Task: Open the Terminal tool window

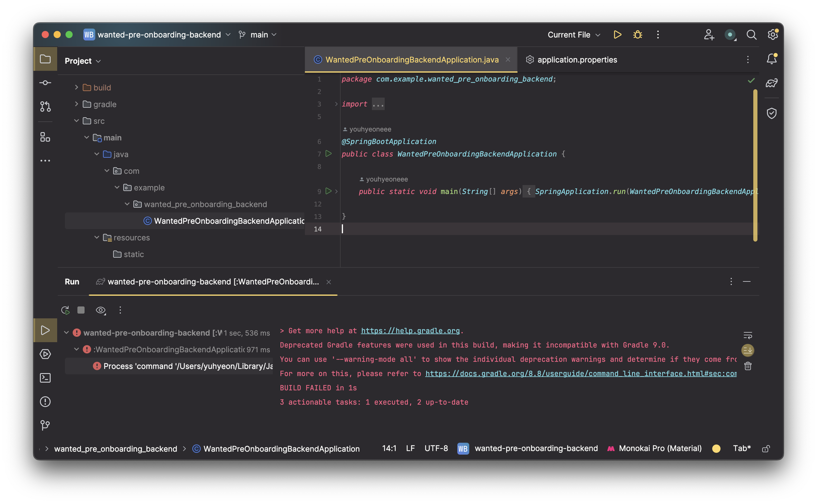Action: (45, 378)
